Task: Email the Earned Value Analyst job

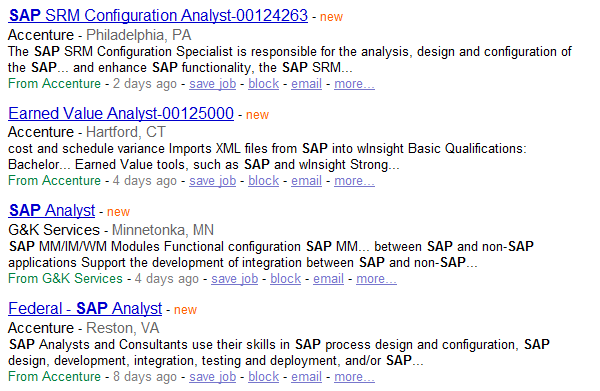Action: point(307,181)
